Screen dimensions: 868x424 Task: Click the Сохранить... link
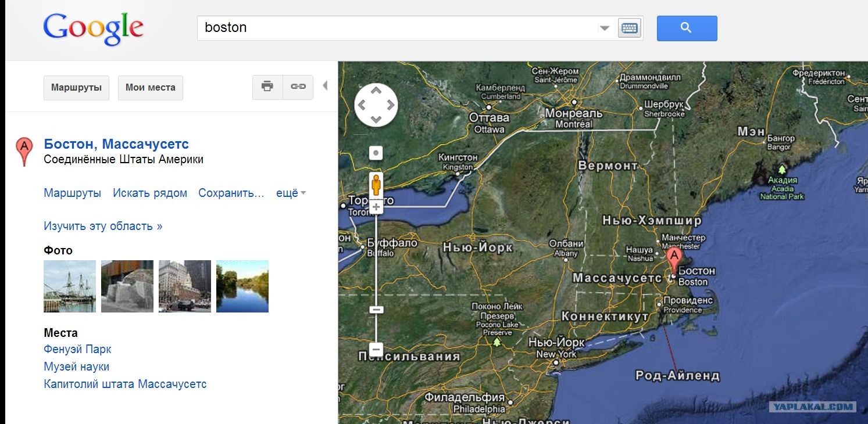tap(231, 193)
